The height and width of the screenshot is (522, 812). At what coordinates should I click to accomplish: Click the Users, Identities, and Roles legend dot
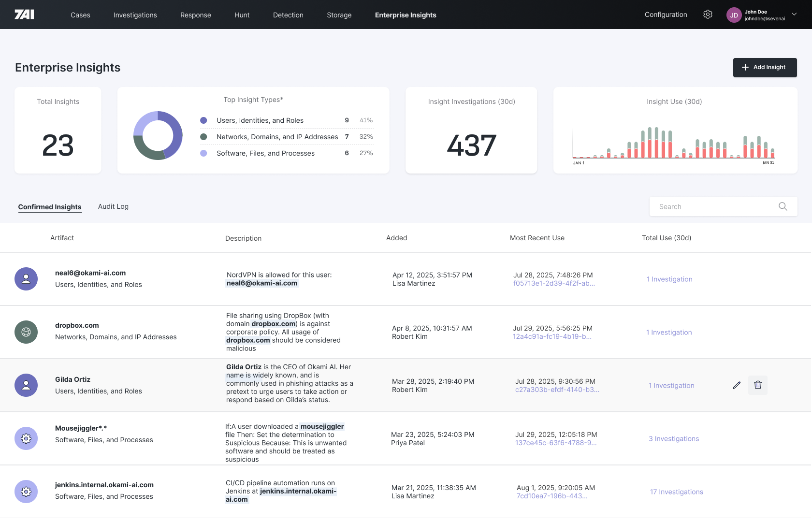203,120
